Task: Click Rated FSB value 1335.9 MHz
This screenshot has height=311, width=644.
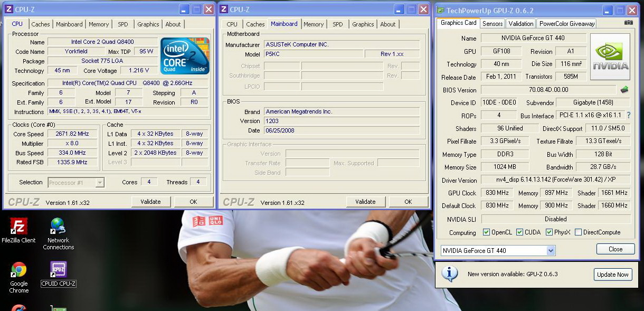Action: point(72,163)
